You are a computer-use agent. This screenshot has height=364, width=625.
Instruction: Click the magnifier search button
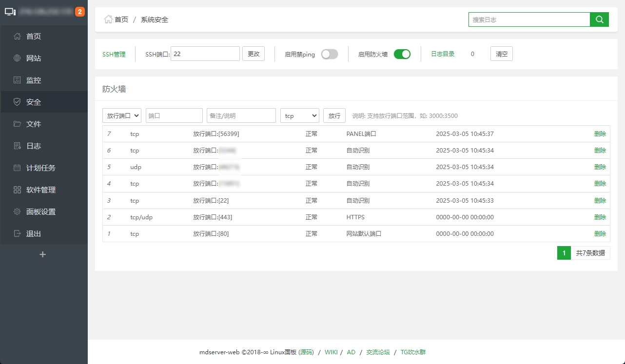pos(599,19)
